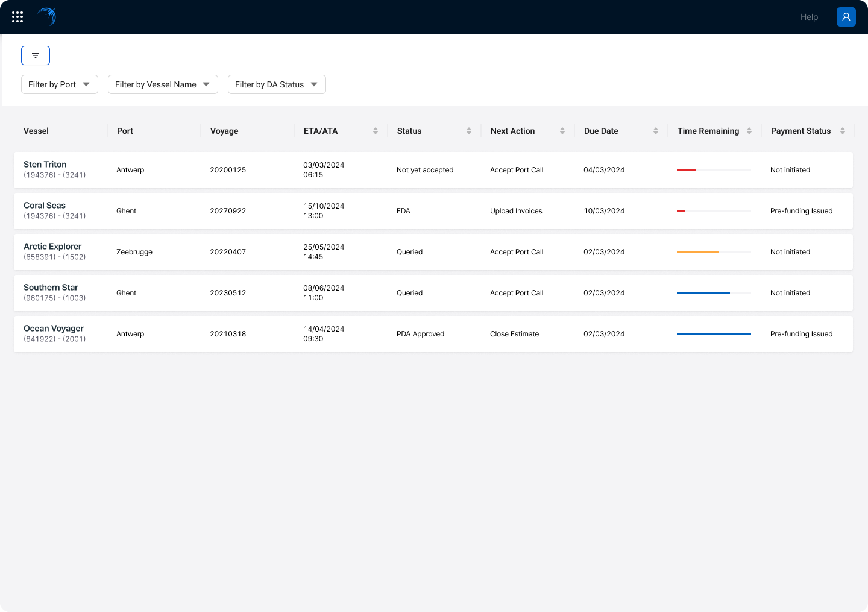
Task: Click ETA 08/06/2024 11:00
Action: pyautogui.click(x=324, y=293)
